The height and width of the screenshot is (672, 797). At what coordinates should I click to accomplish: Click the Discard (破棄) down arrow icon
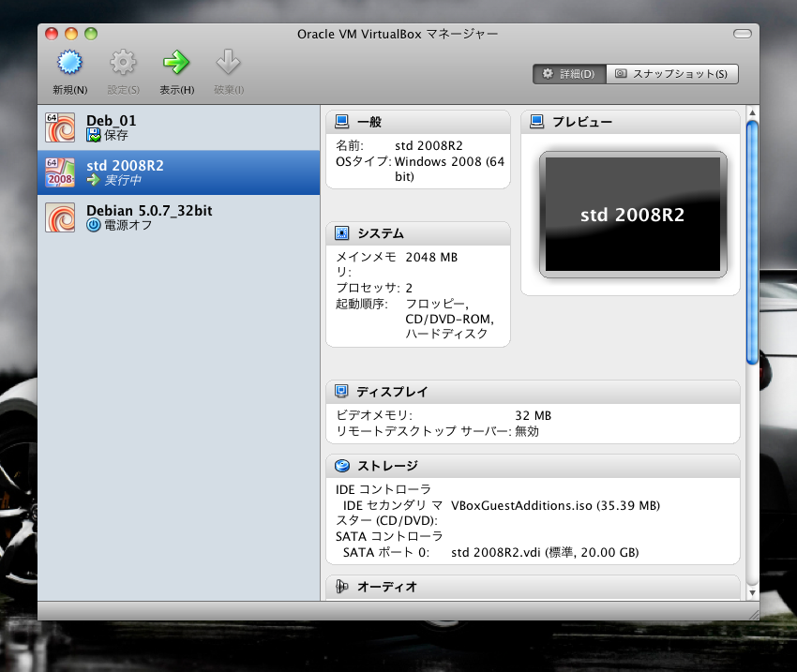tap(228, 63)
